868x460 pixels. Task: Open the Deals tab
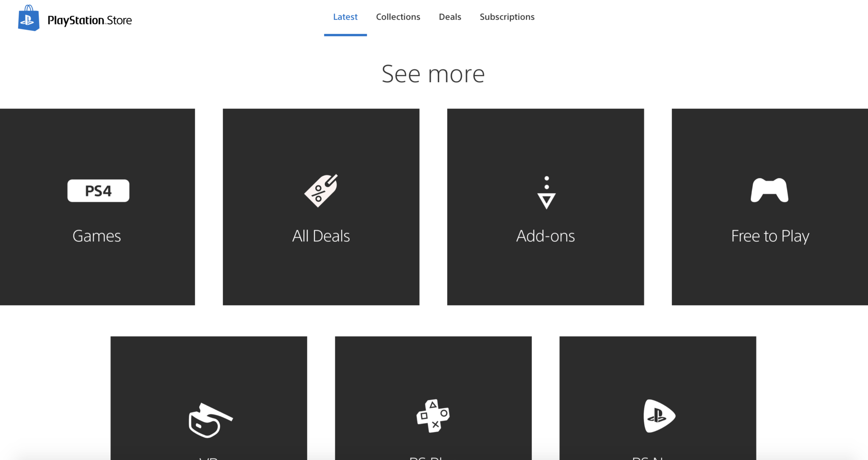tap(450, 17)
